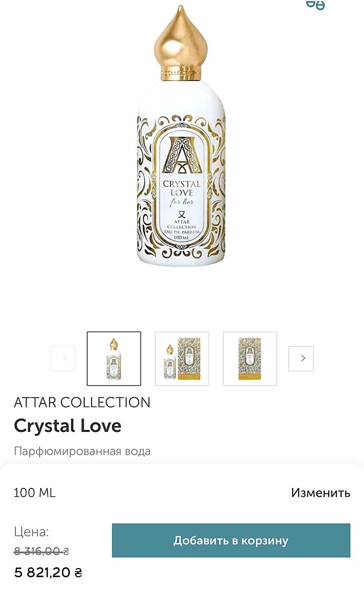The width and height of the screenshot is (364, 595).
Task: Click the crossed-out old price 8 316,00 ₴
Action: pyautogui.click(x=42, y=551)
